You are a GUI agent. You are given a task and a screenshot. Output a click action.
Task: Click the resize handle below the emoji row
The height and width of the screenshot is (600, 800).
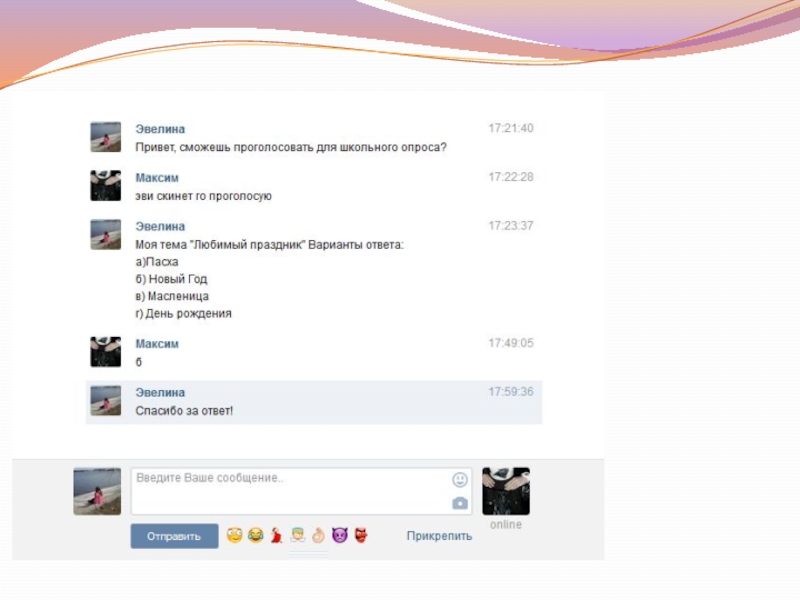[x=308, y=554]
